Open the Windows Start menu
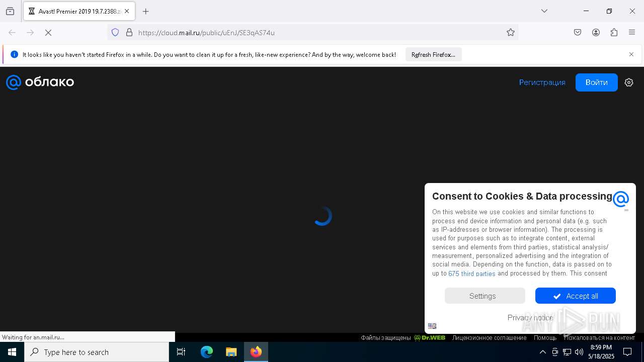Screen dimensions: 644x362 click(12, 352)
